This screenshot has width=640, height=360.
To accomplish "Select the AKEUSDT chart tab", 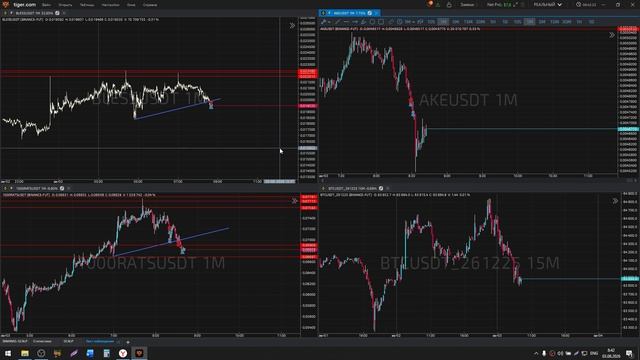I will (350, 13).
